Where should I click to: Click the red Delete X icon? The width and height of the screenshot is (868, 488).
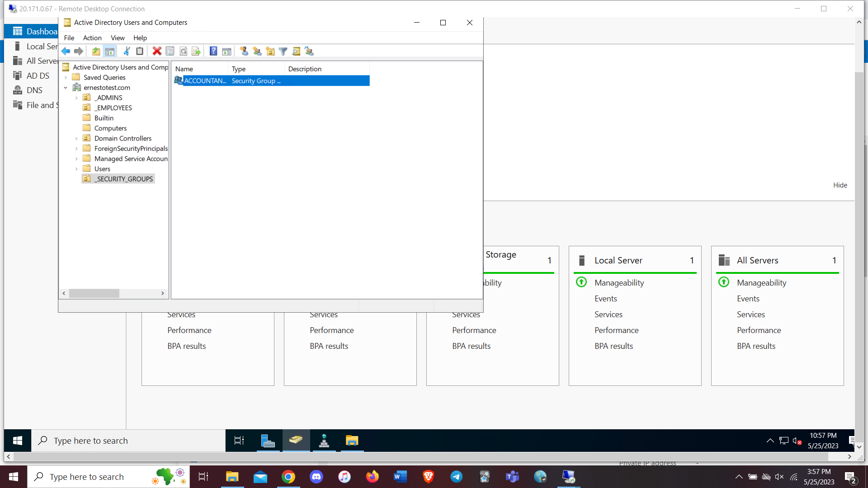pyautogui.click(x=157, y=52)
